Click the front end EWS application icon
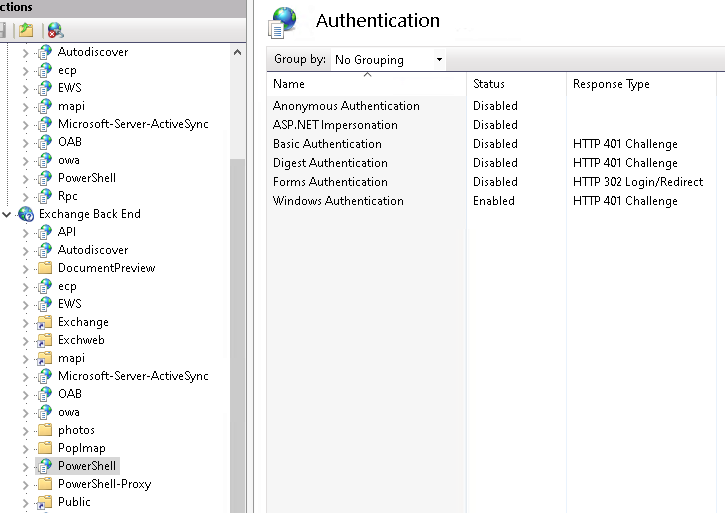This screenshot has width=725, height=513. pyautogui.click(x=45, y=88)
